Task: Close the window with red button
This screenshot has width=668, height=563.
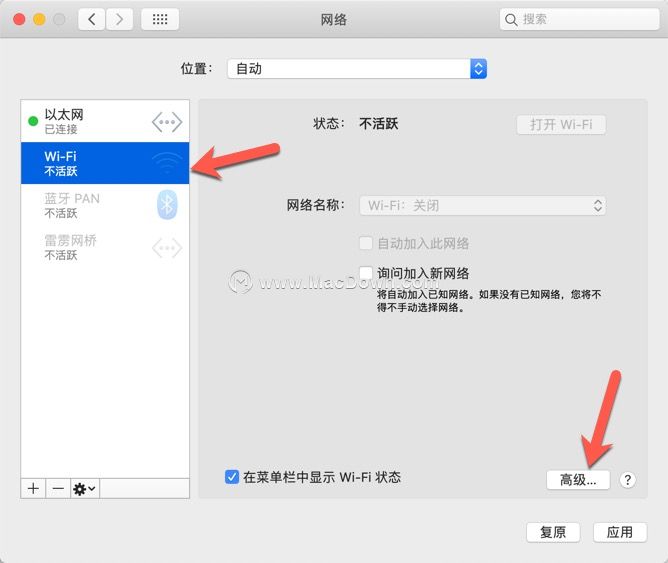Action: click(19, 20)
